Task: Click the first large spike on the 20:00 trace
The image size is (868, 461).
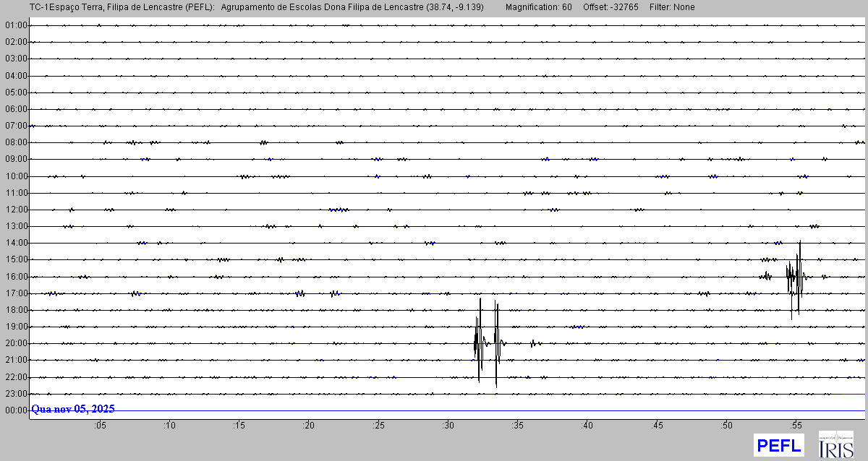Action: click(478, 343)
